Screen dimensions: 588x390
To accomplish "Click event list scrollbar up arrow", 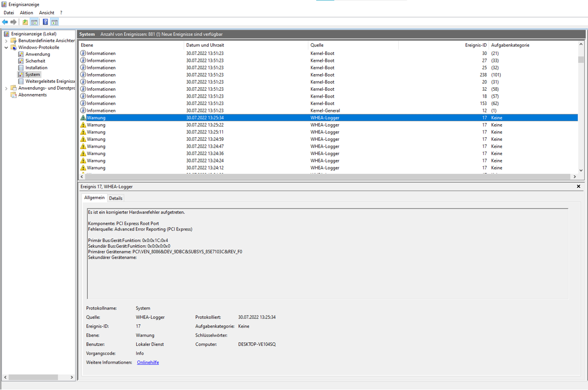I will 581,44.
